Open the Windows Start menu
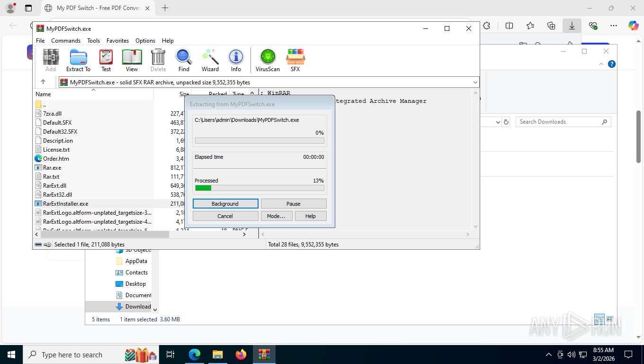 click(11, 355)
